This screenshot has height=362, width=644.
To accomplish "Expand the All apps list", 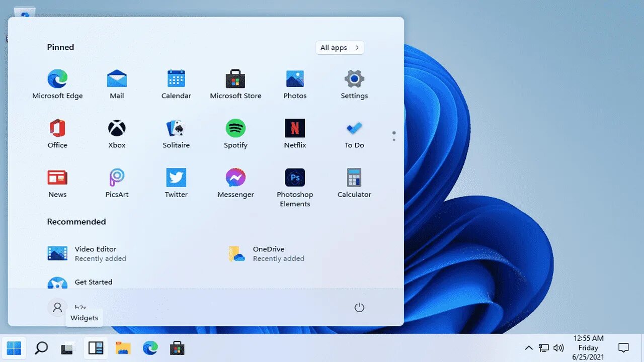I will (x=340, y=48).
